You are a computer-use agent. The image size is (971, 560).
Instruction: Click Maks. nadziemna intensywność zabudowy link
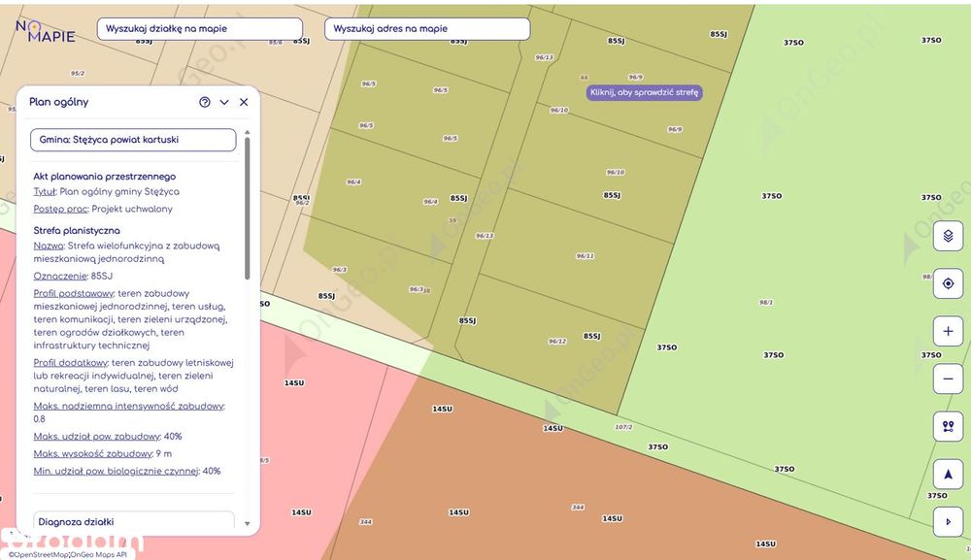pyautogui.click(x=129, y=406)
